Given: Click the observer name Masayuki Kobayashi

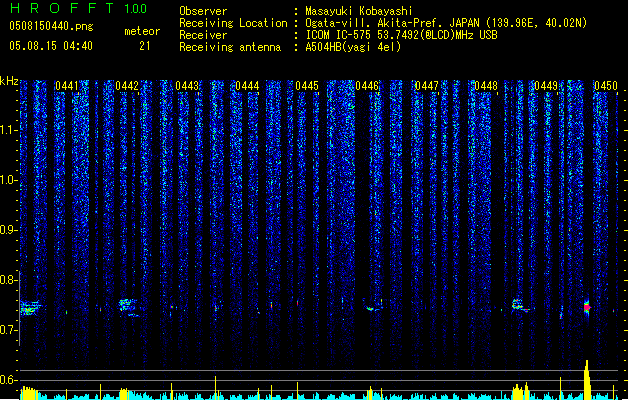Looking at the screenshot, I should click(x=359, y=11).
